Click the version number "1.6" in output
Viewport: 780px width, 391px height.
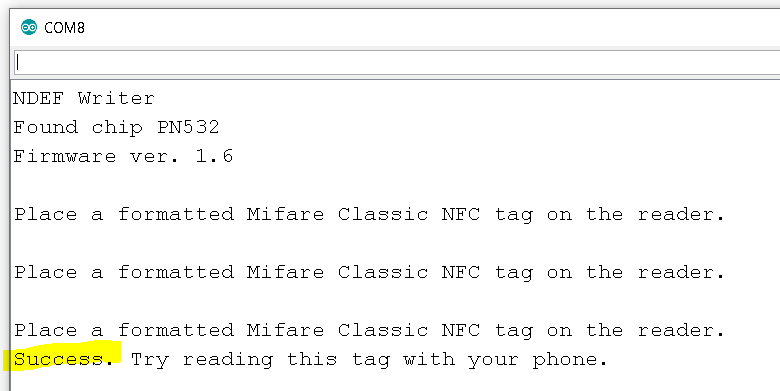coord(214,156)
